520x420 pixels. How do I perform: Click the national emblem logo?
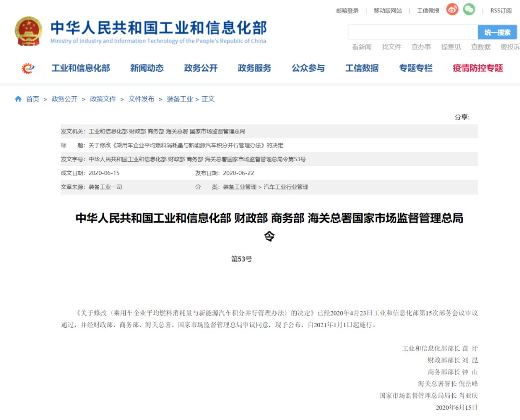pos(28,31)
